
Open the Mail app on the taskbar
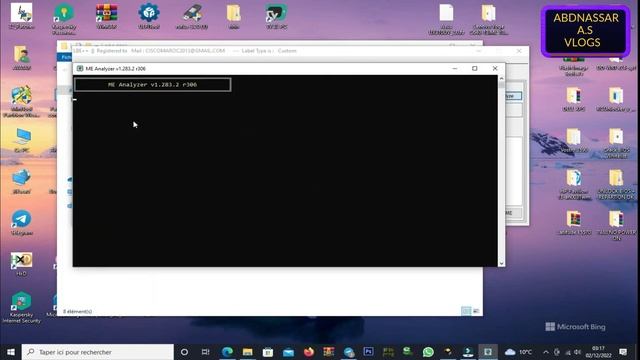pos(288,352)
